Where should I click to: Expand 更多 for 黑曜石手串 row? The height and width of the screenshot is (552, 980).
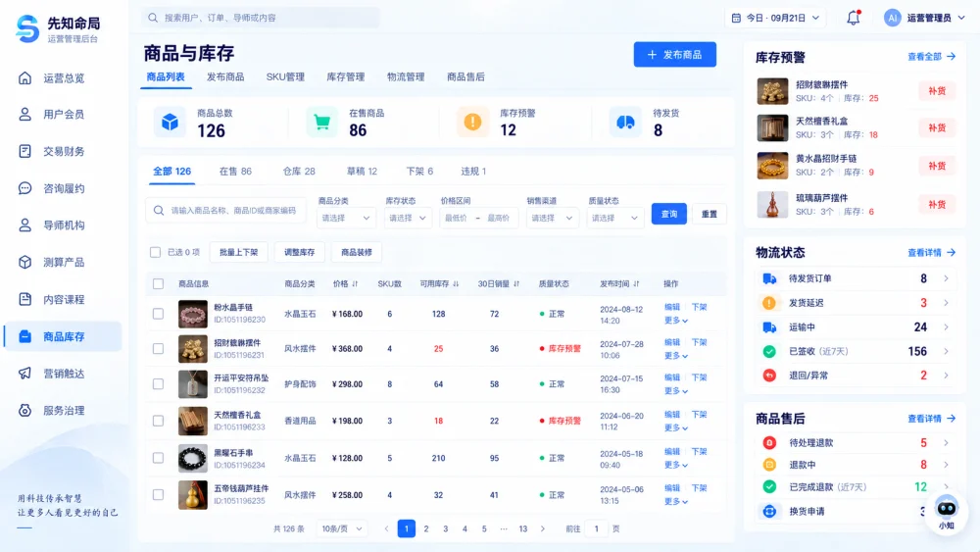675,465
